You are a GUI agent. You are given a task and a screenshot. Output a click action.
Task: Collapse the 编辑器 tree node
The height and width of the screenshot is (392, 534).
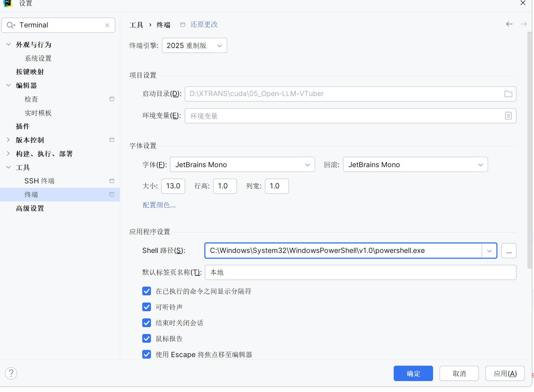pos(8,85)
